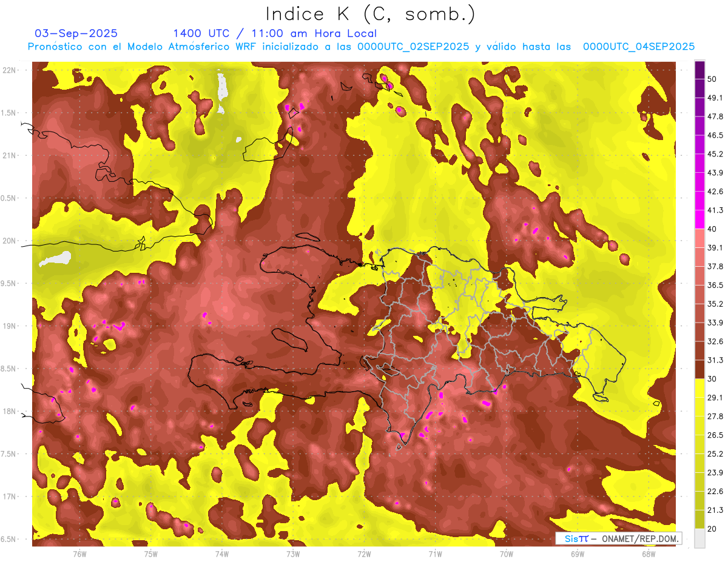This screenshot has width=728, height=562.
Task: Click the colorbar value 43.9
Action: pyautogui.click(x=715, y=173)
